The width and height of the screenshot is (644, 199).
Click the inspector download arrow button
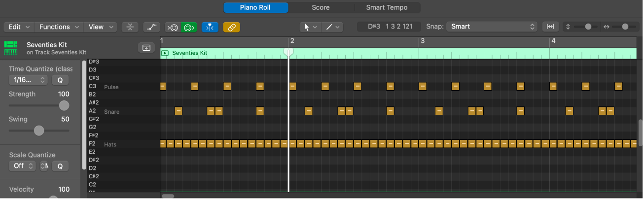(x=146, y=47)
